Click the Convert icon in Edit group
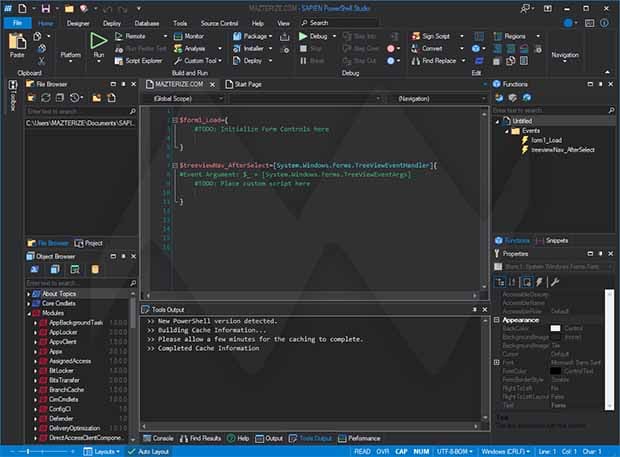 point(415,49)
